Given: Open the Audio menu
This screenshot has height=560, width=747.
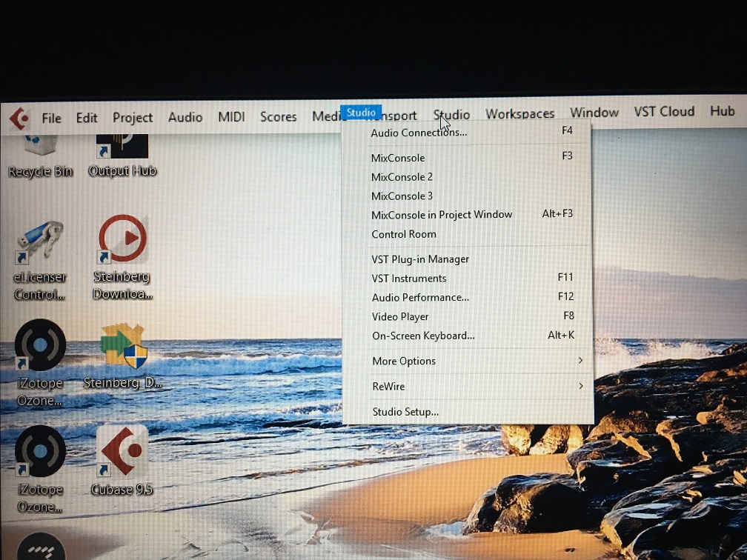Looking at the screenshot, I should pyautogui.click(x=185, y=117).
